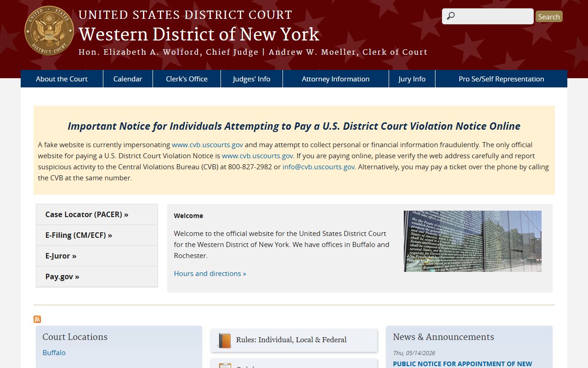
Task: Open the Judges' Info menu
Action: 251,79
